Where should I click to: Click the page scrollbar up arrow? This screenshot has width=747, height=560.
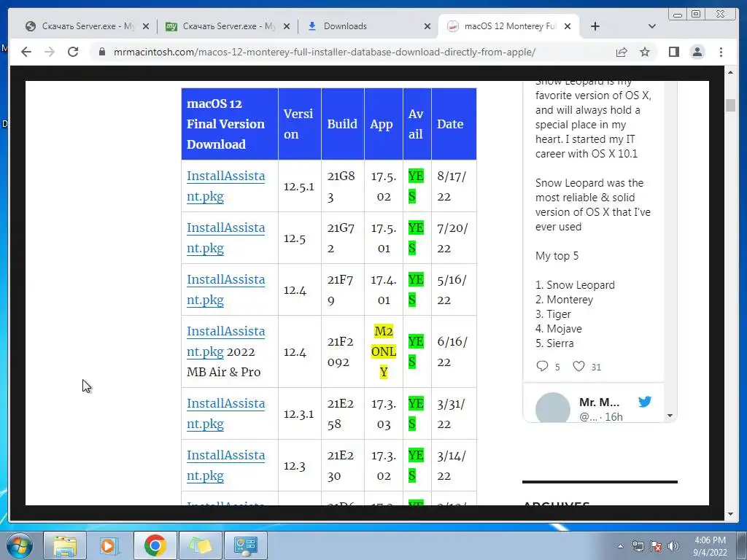click(x=731, y=72)
